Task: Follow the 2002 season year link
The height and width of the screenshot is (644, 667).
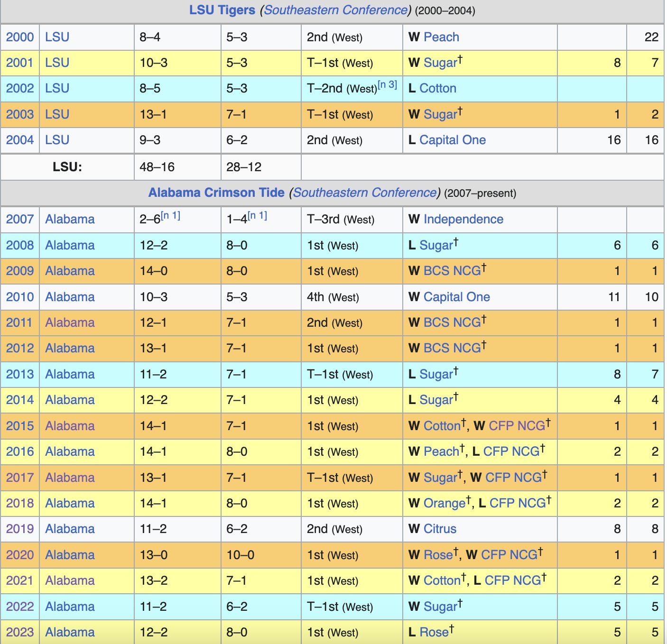Action: (20, 88)
